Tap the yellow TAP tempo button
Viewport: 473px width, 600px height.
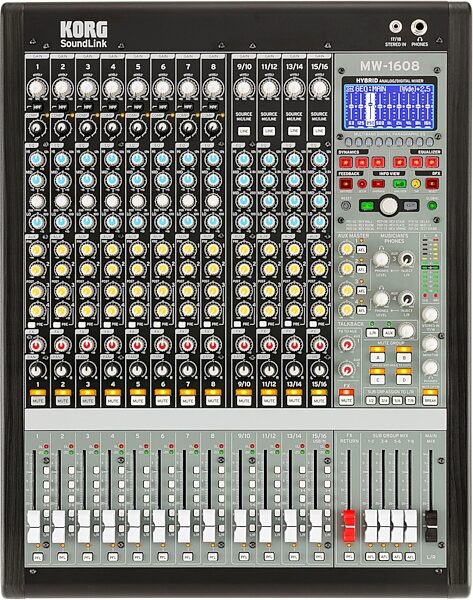tap(416, 184)
